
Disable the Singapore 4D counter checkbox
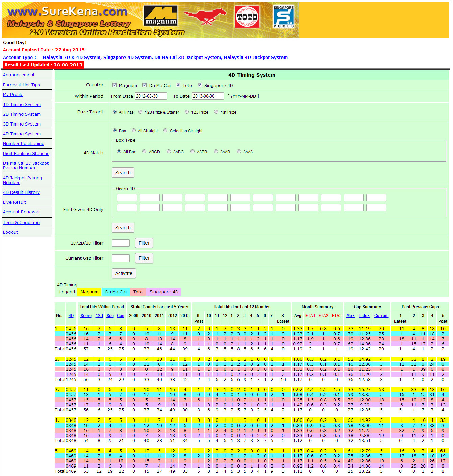pyautogui.click(x=200, y=85)
